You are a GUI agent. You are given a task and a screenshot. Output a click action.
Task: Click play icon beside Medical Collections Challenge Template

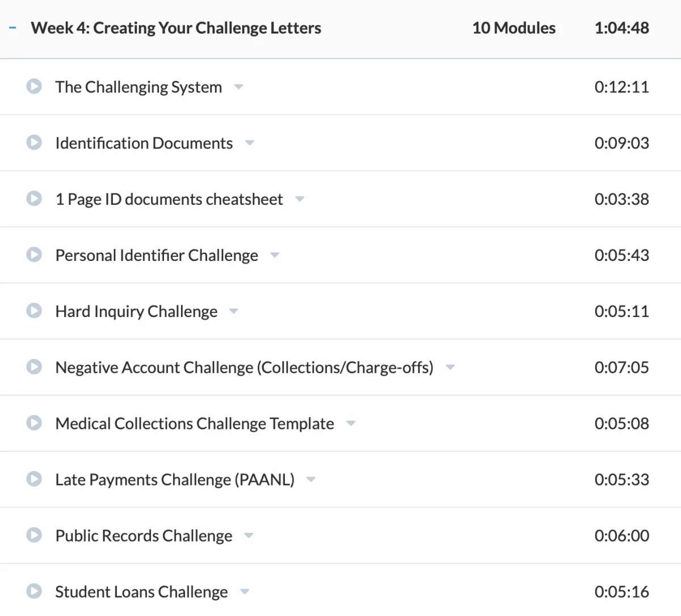pos(34,423)
